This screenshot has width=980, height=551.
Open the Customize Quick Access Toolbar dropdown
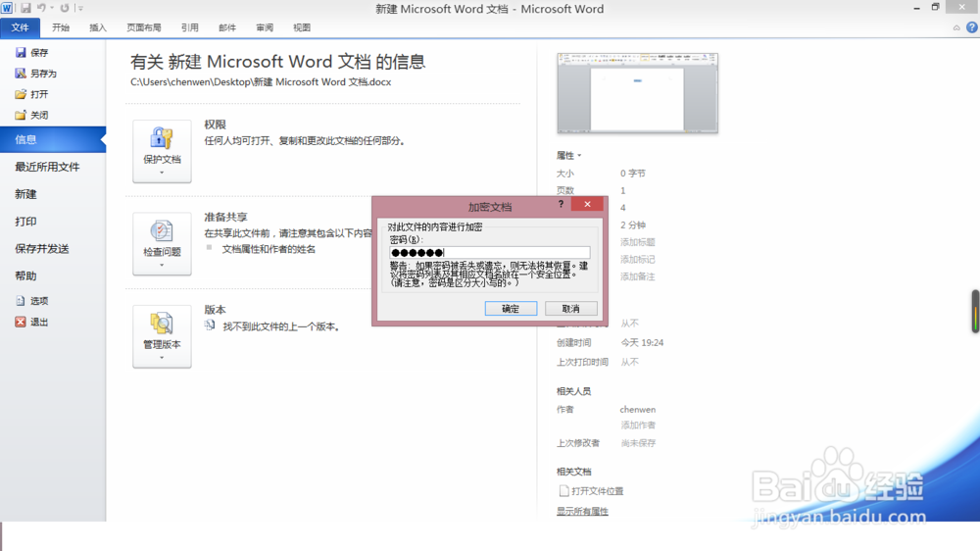[x=80, y=8]
